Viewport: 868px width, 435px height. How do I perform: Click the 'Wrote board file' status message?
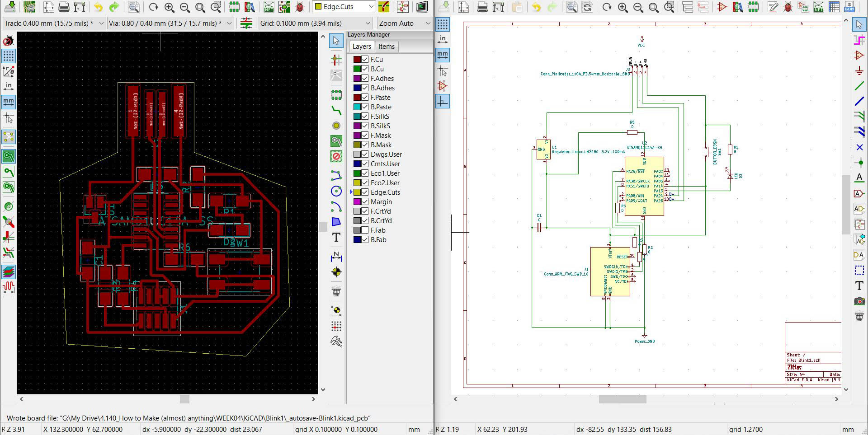coord(189,418)
